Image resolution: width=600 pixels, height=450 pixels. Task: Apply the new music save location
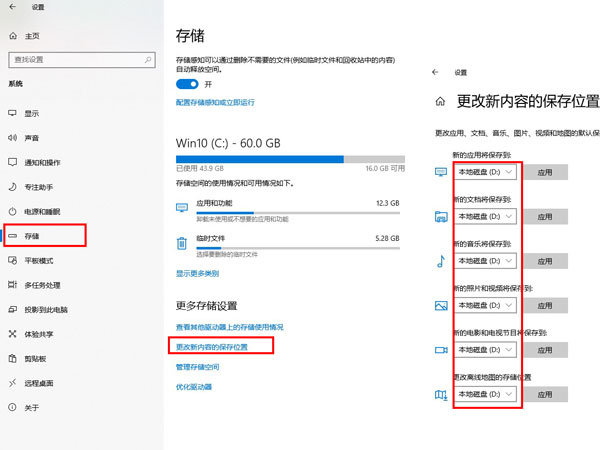coord(545,261)
